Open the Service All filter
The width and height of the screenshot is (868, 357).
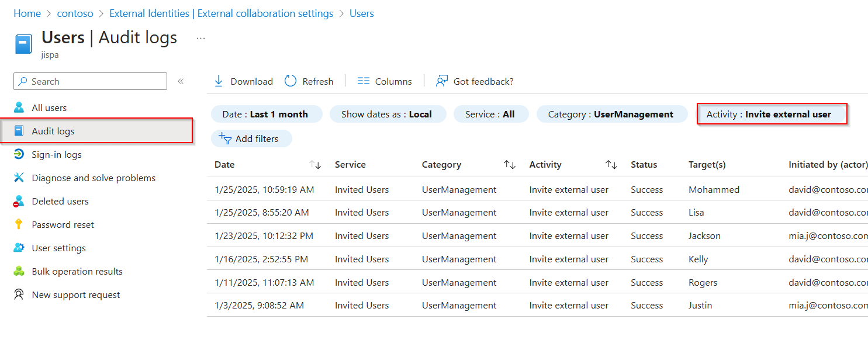coord(491,115)
